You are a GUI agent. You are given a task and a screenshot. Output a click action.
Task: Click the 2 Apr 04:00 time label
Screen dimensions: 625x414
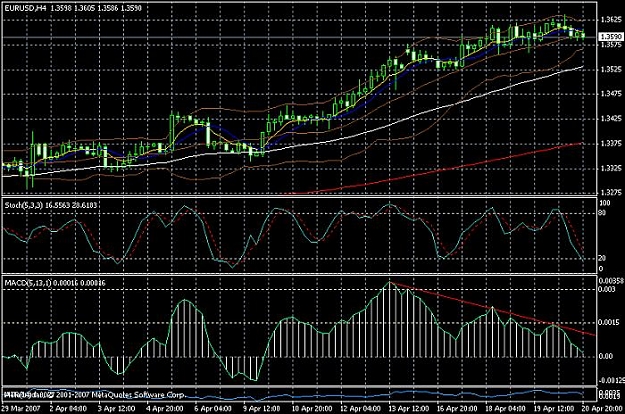[x=68, y=409]
